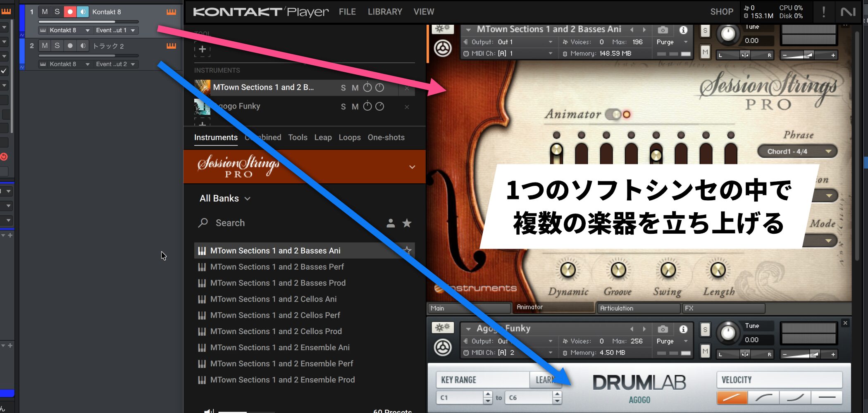Enable record arm on track 2

coord(70,46)
